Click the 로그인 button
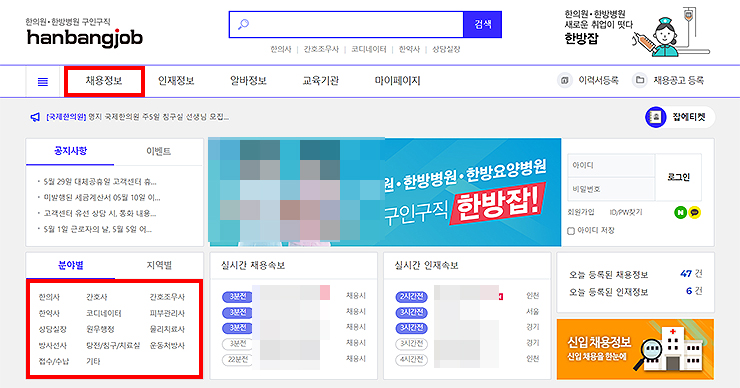Viewport: 740px width, 388px height. [679, 177]
